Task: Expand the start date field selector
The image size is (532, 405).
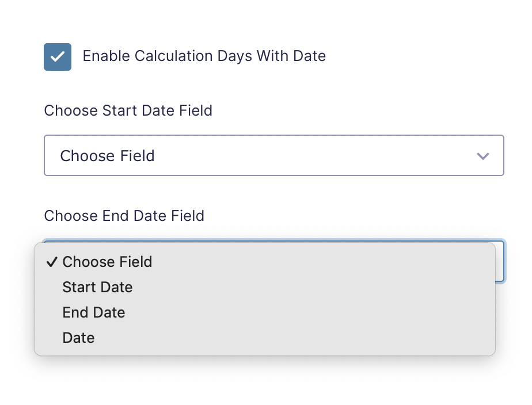Action: 274,155
